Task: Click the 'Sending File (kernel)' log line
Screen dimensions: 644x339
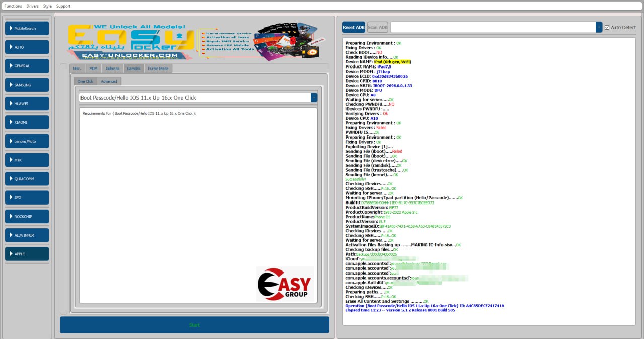Action: tap(372, 175)
